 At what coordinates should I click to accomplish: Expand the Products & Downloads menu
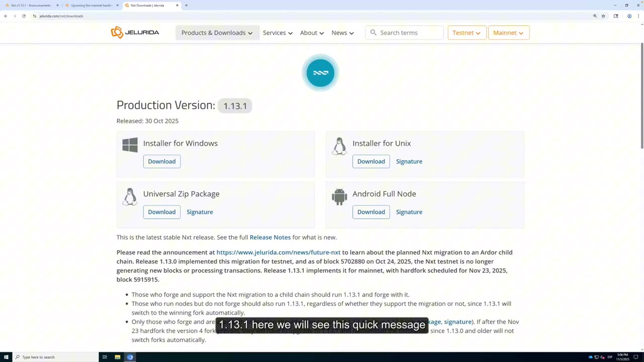(x=217, y=33)
